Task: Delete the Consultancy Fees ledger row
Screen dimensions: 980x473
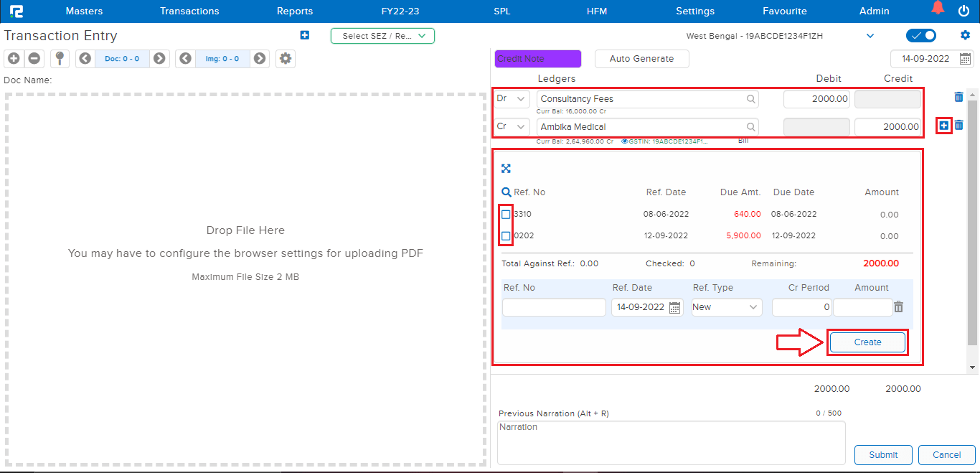Action: pos(958,97)
